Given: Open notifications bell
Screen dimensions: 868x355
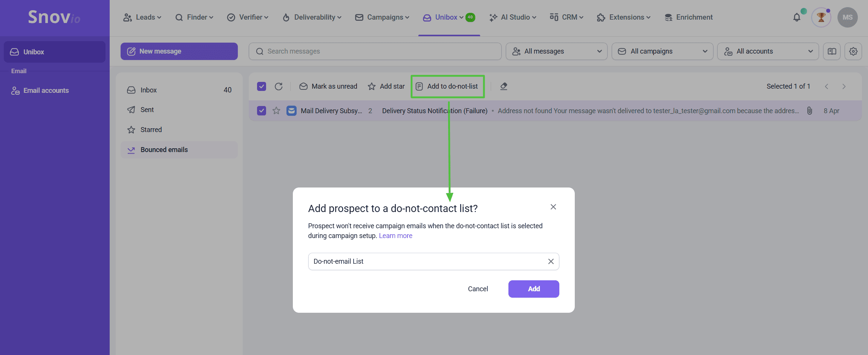Looking at the screenshot, I should point(797,17).
